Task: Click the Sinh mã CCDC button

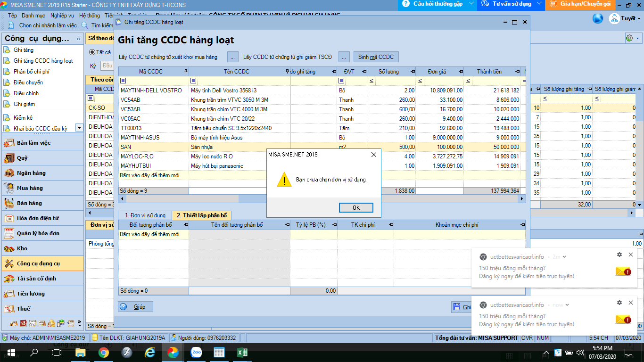Action: point(376,57)
